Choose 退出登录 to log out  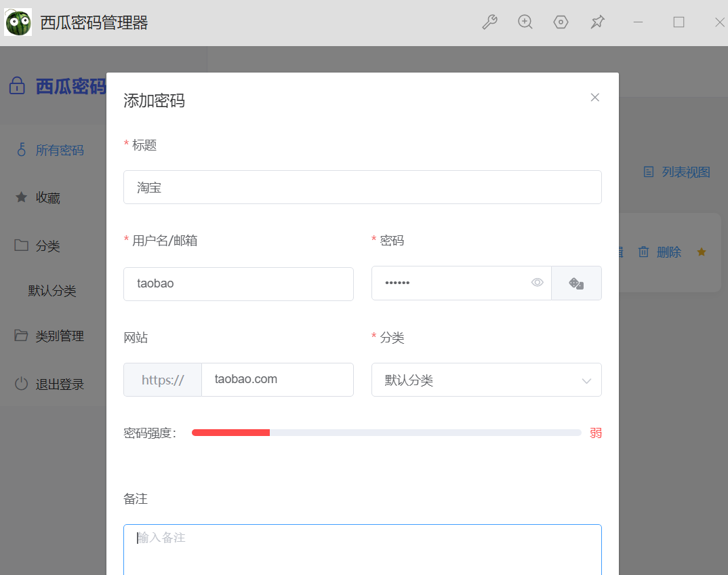(x=60, y=384)
